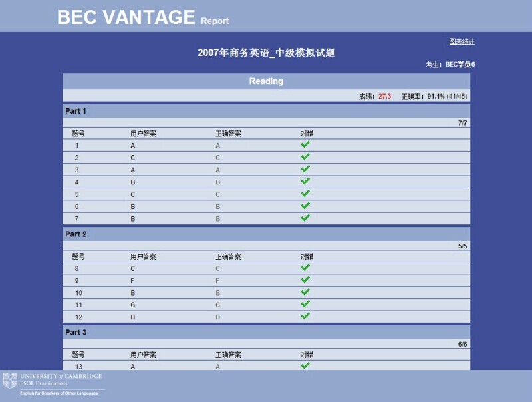
Task: Click the green checkmark for question 5
Action: pos(305,194)
